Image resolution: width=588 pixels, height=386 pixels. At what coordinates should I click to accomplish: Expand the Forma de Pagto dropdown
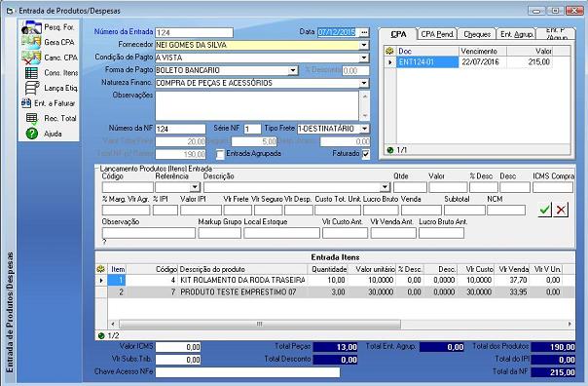(x=293, y=70)
